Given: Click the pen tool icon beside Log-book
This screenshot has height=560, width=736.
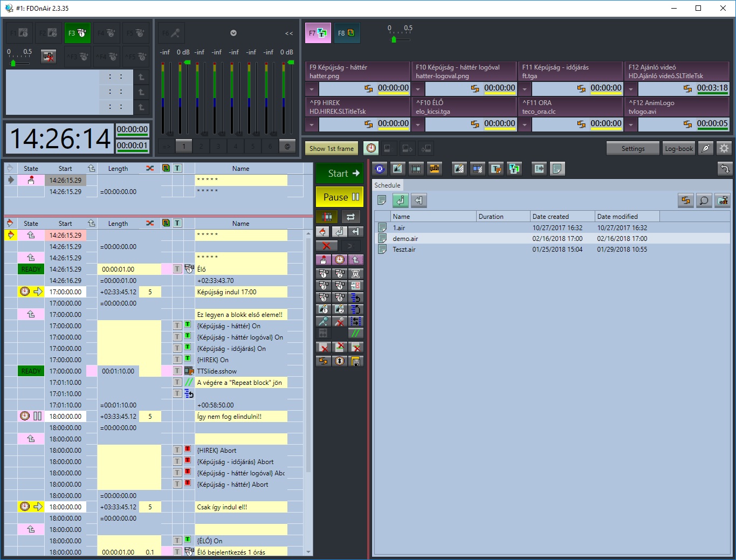Looking at the screenshot, I should click(706, 148).
